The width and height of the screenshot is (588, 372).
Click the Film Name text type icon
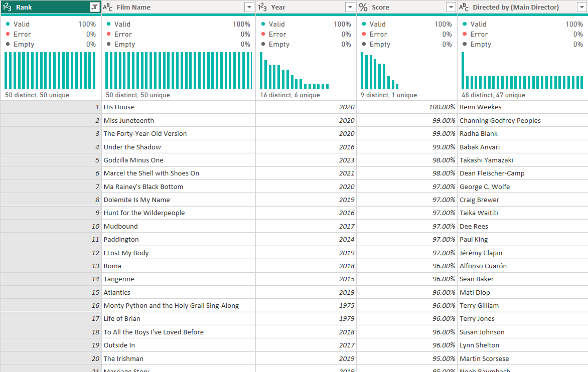point(108,7)
